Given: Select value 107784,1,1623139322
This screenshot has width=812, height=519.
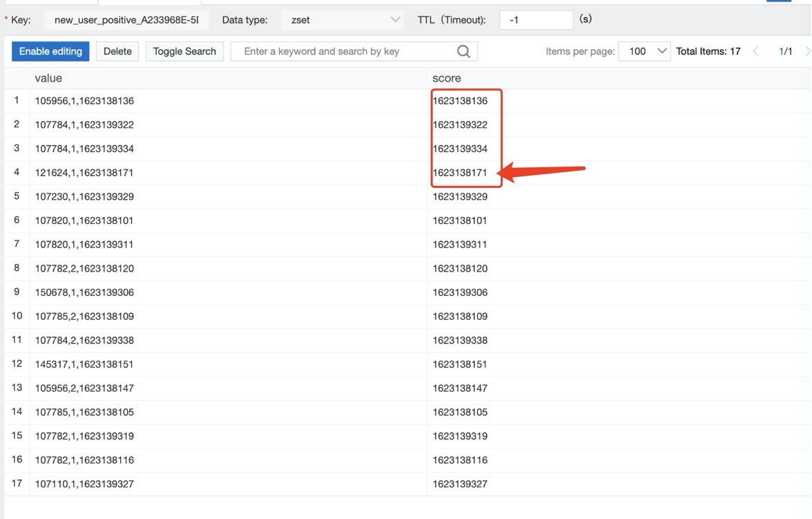Looking at the screenshot, I should [84, 124].
